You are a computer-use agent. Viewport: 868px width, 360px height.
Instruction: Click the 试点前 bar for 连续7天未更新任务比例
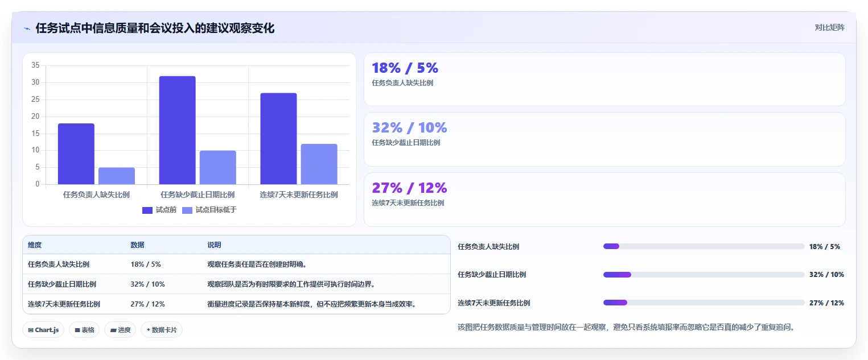[279, 139]
